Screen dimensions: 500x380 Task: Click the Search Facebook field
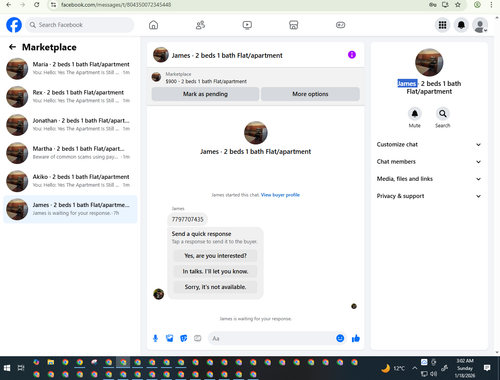click(80, 25)
